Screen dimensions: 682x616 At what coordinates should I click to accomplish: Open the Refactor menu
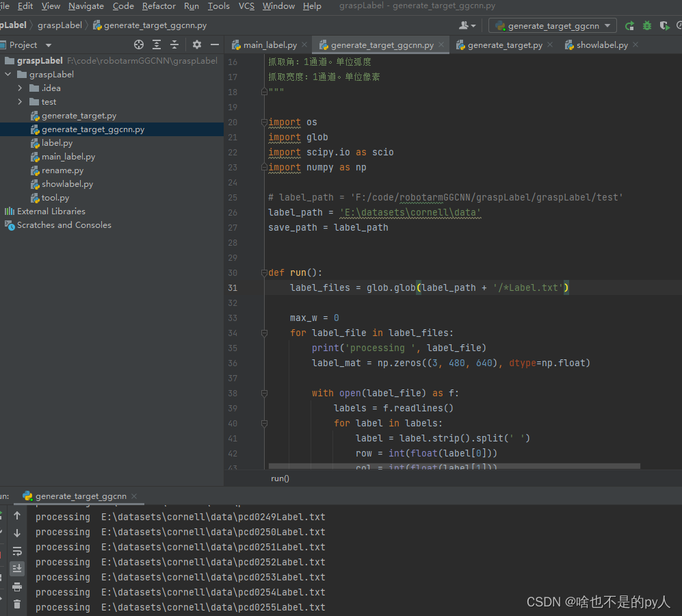point(159,5)
